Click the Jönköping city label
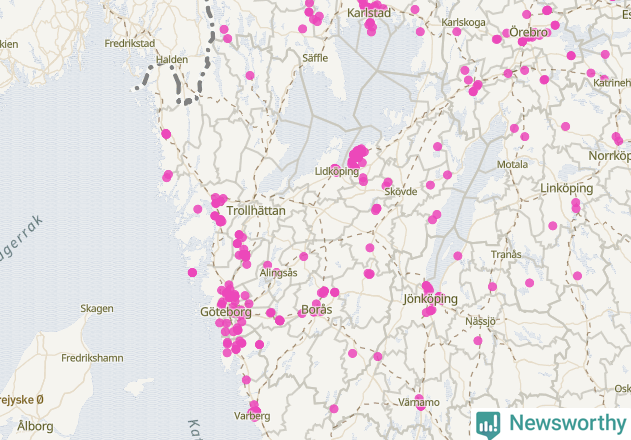 (430, 299)
